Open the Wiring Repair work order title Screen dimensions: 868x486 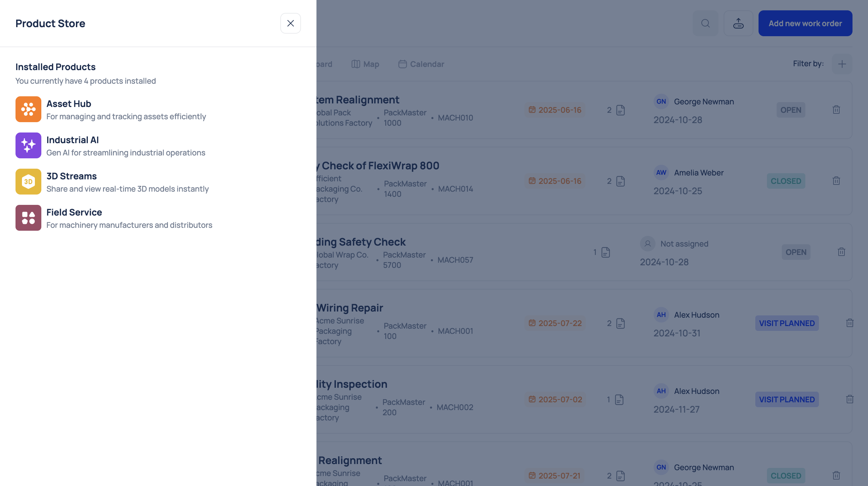[x=350, y=308]
